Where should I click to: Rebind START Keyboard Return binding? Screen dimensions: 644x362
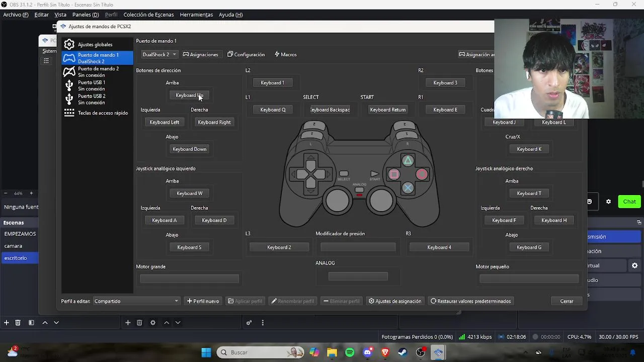pos(387,110)
